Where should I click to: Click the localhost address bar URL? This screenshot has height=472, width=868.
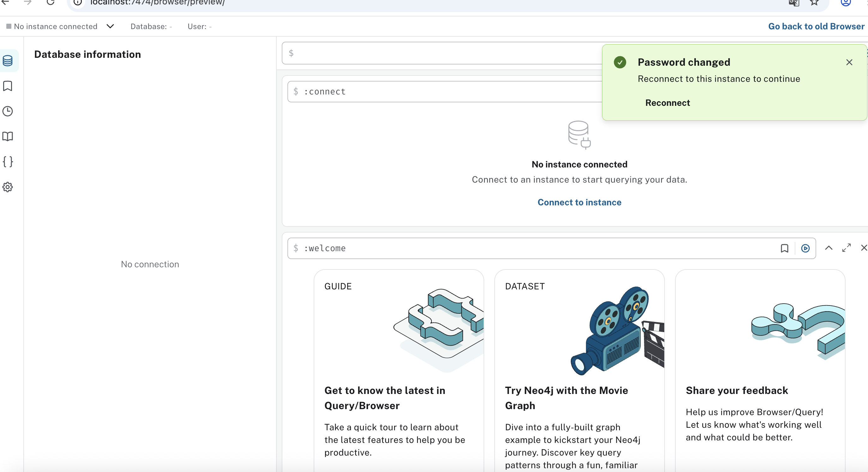[157, 3]
